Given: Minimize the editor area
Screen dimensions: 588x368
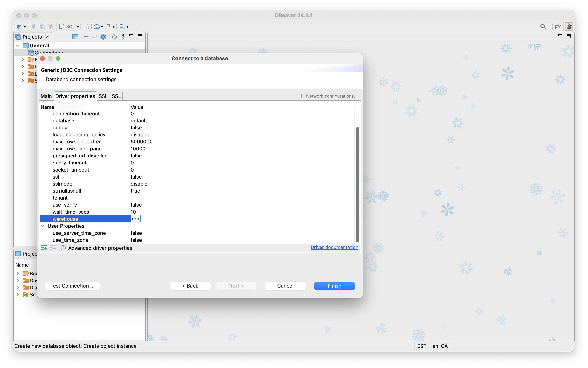Looking at the screenshot, I should tap(560, 36).
